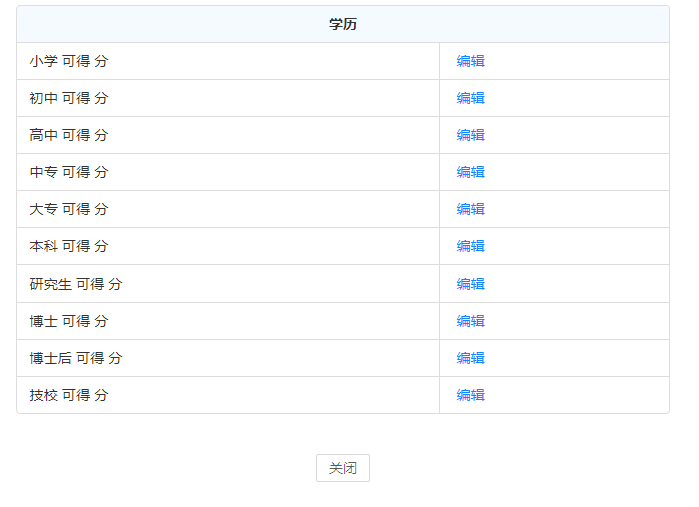Click the 研究生 row's 编辑 link
699x507 pixels.
pos(470,284)
